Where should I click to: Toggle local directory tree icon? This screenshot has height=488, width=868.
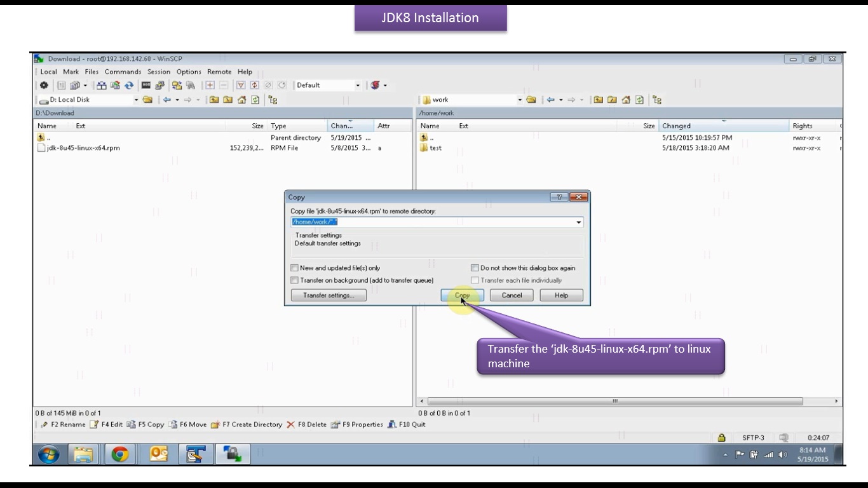(273, 100)
